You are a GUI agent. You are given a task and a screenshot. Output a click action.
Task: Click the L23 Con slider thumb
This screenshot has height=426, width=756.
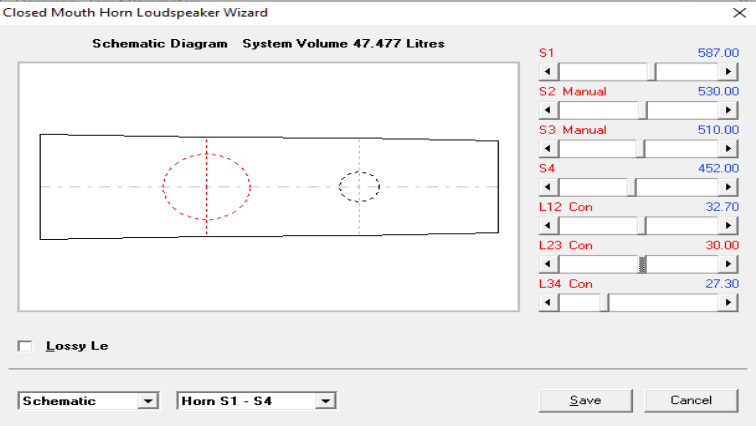tap(642, 264)
